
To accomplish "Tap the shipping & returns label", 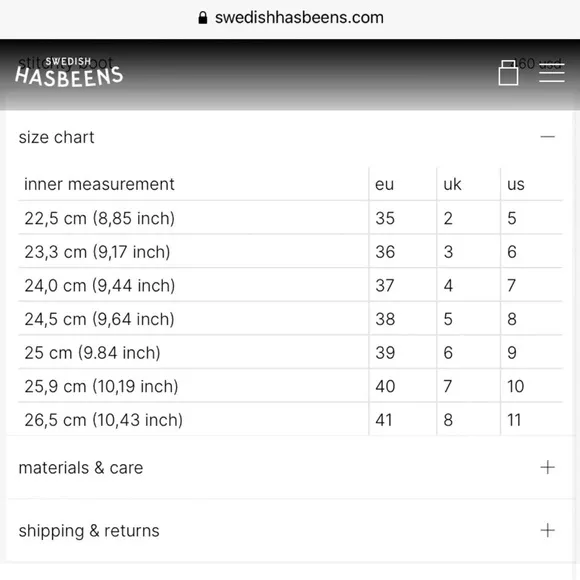I will (89, 531).
